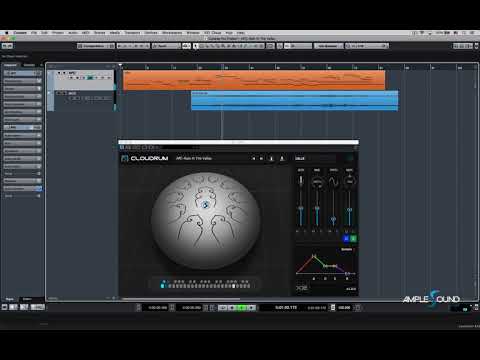Switch to the Inspector tab
Viewport: 480px width, 360px height.
click(10, 65)
